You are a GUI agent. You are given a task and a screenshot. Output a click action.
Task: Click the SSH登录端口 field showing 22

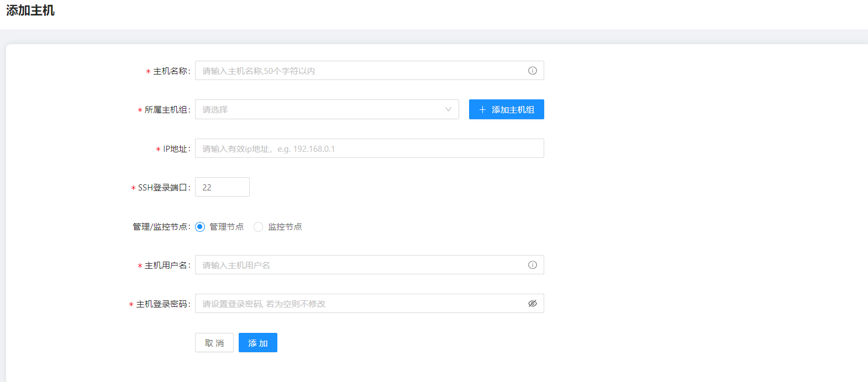(x=222, y=187)
